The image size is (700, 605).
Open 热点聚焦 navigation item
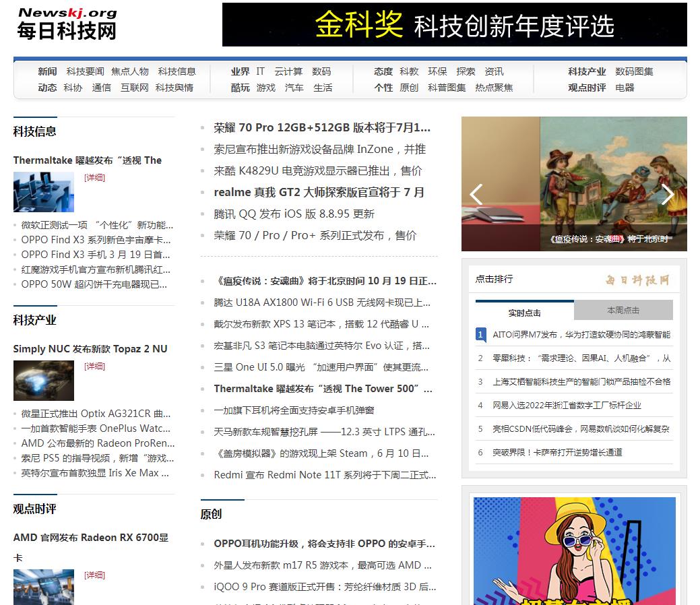pos(495,88)
